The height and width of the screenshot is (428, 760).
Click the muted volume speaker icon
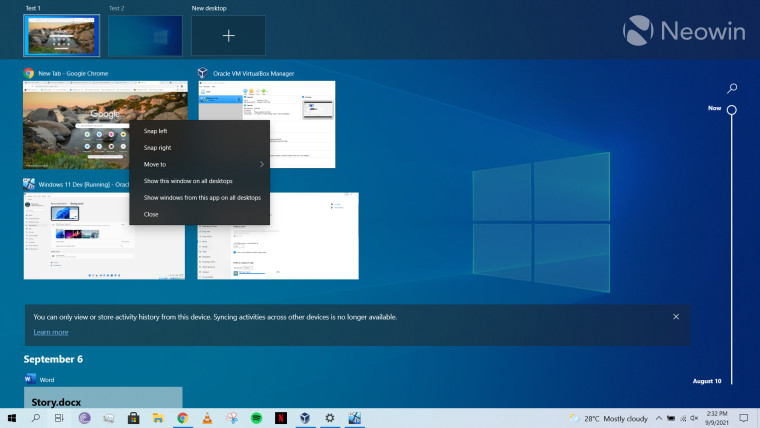[694, 418]
